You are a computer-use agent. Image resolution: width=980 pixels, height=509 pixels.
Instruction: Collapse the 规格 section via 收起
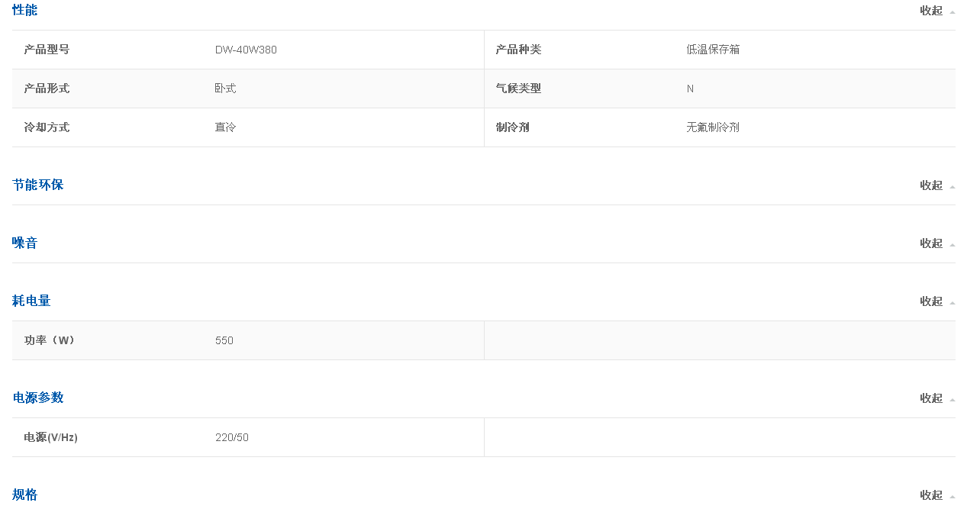point(931,495)
